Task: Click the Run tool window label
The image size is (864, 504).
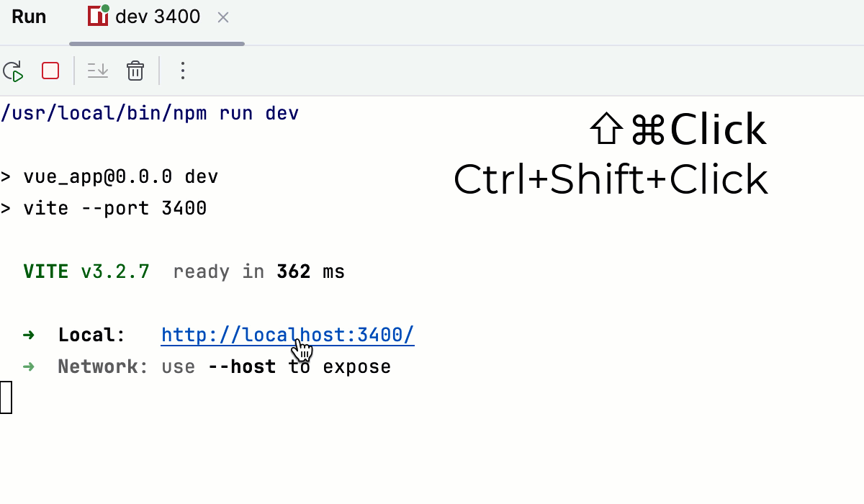Action: 27,16
